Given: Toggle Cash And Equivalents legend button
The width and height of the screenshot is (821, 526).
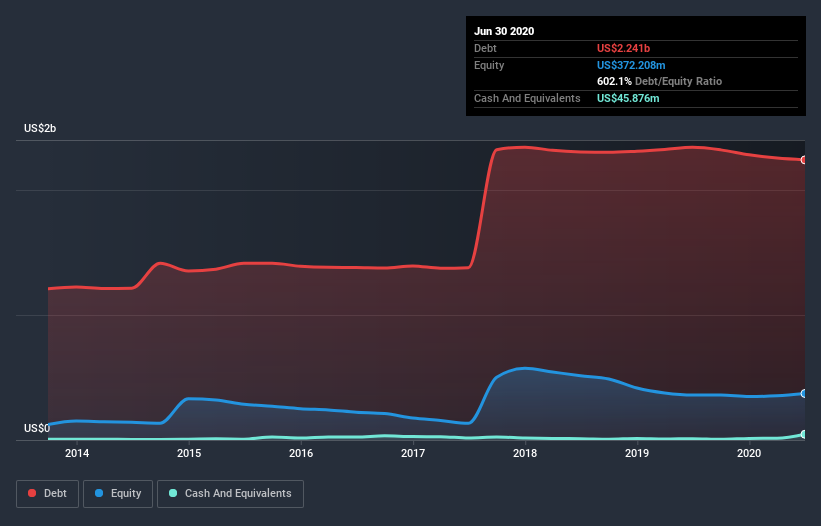Looking at the screenshot, I should (230, 494).
